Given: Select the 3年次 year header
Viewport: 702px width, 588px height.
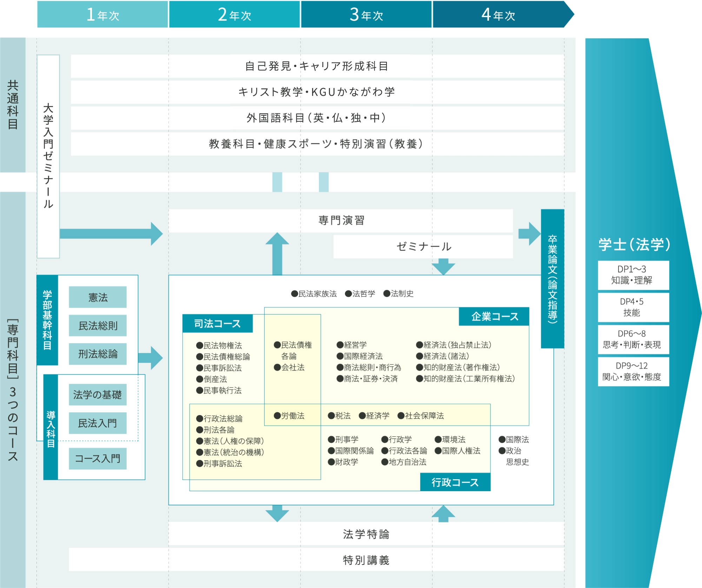Looking at the screenshot, I should (366, 15).
